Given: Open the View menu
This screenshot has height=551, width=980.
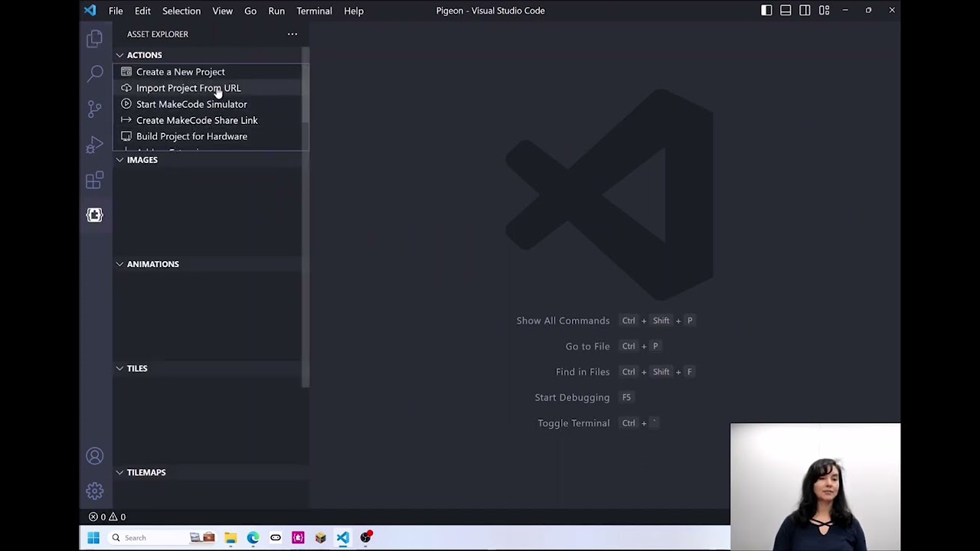Looking at the screenshot, I should [x=223, y=11].
